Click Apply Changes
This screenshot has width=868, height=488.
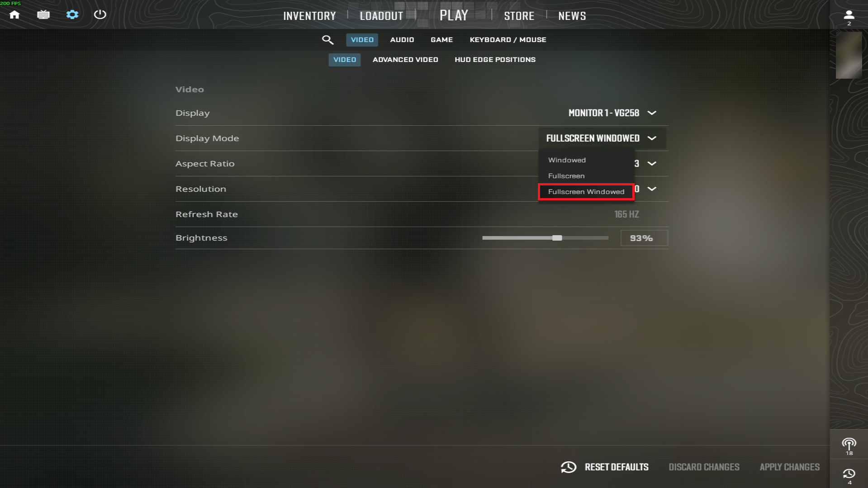coord(789,467)
